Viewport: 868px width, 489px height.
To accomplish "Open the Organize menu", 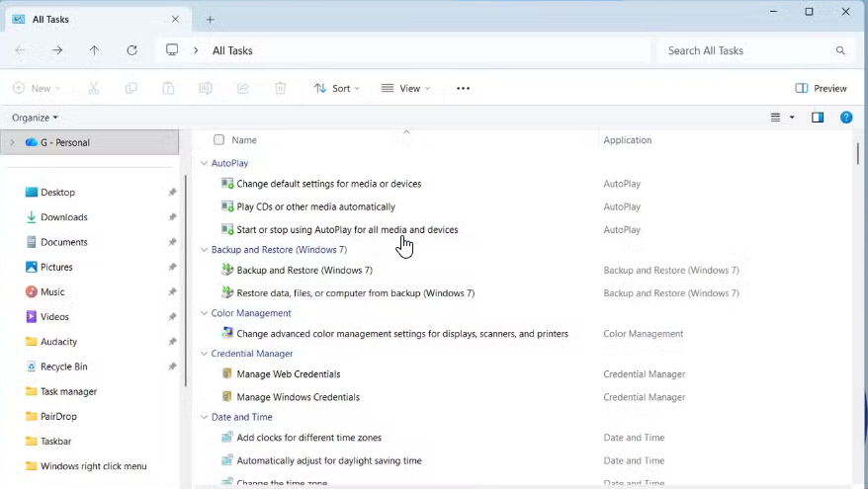I will [x=35, y=118].
